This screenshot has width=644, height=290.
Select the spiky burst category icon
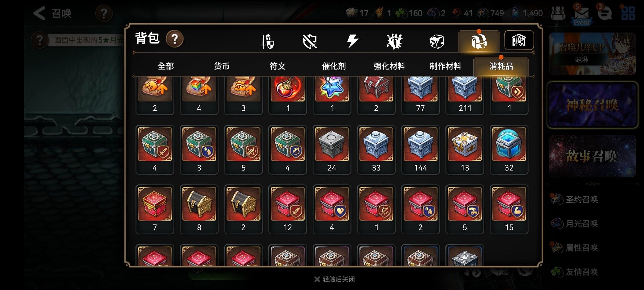394,41
